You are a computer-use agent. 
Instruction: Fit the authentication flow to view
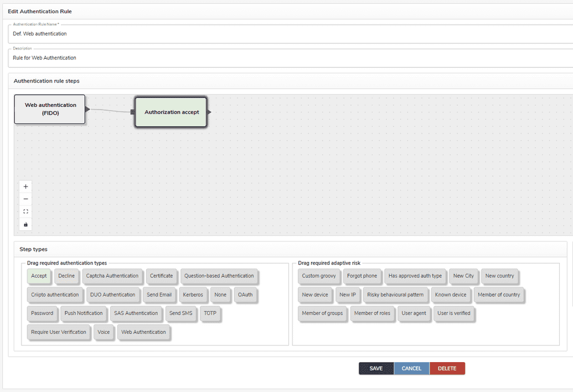click(25, 211)
